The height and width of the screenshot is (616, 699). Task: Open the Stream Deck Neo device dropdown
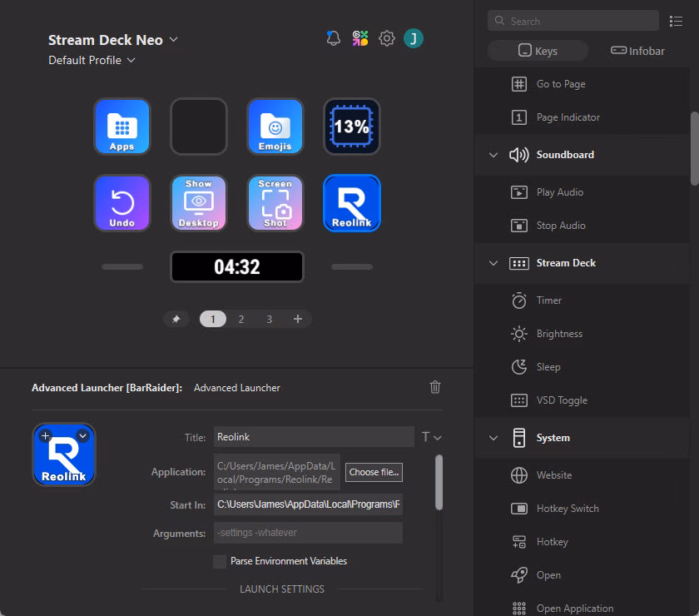(174, 39)
